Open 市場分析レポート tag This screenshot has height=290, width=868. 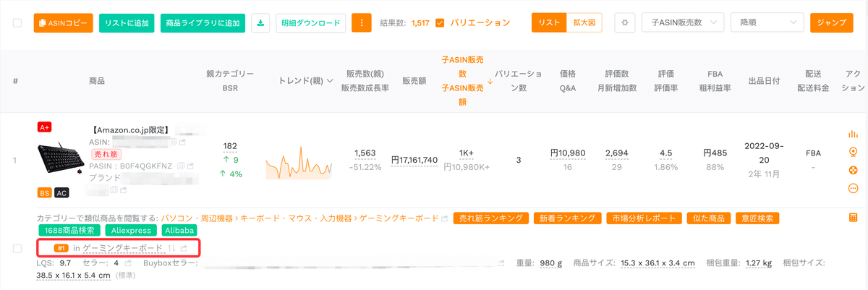coord(643,218)
